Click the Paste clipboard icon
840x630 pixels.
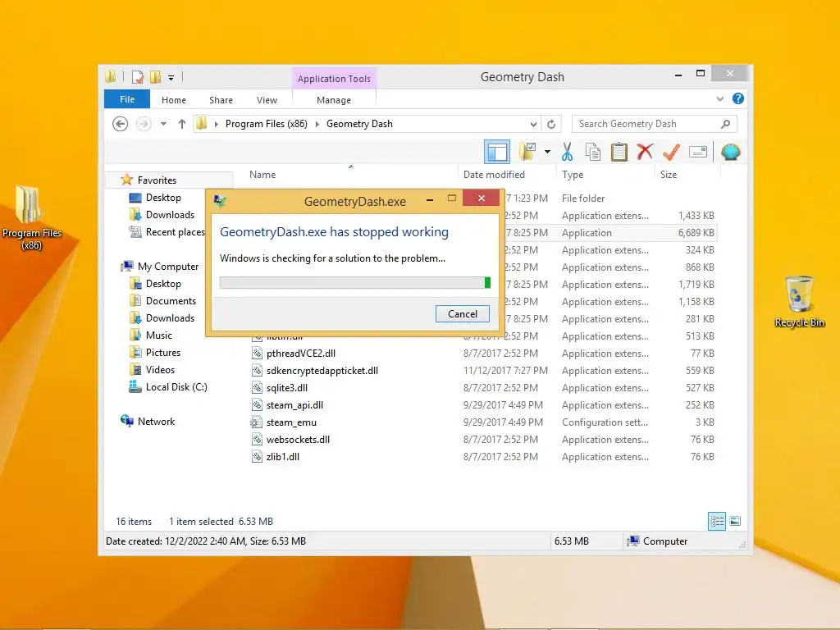(619, 152)
